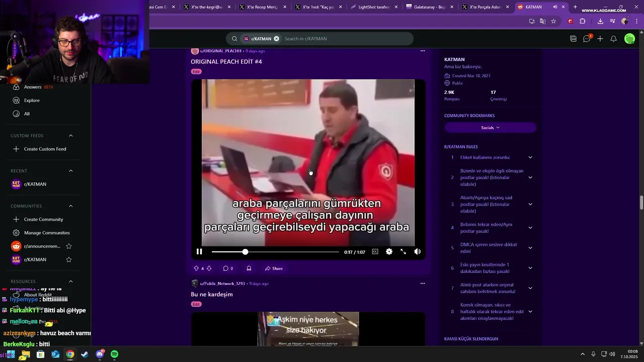Open Reddit notifications bell
This screenshot has height=362, width=644.
tap(613, 39)
